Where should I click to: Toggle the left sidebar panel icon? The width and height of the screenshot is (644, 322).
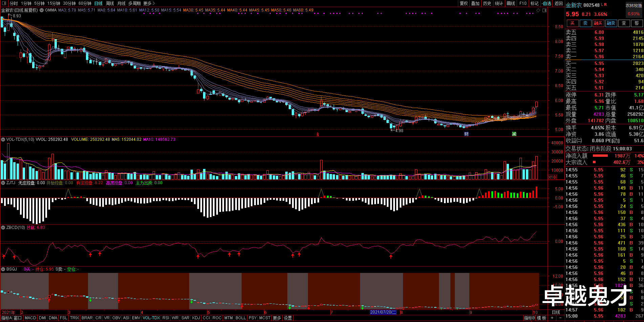[4, 3]
